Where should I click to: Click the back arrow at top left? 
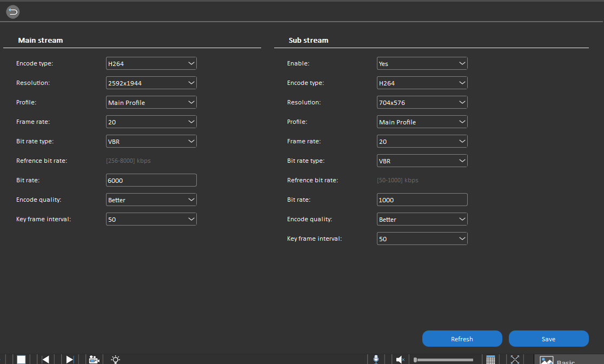pos(12,11)
